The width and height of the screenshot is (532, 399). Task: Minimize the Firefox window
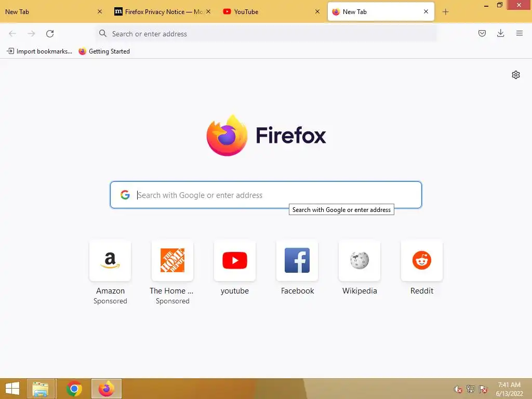tap(486, 5)
